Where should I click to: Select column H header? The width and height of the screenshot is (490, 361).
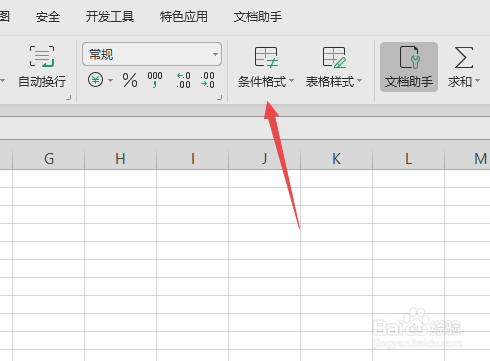point(120,159)
